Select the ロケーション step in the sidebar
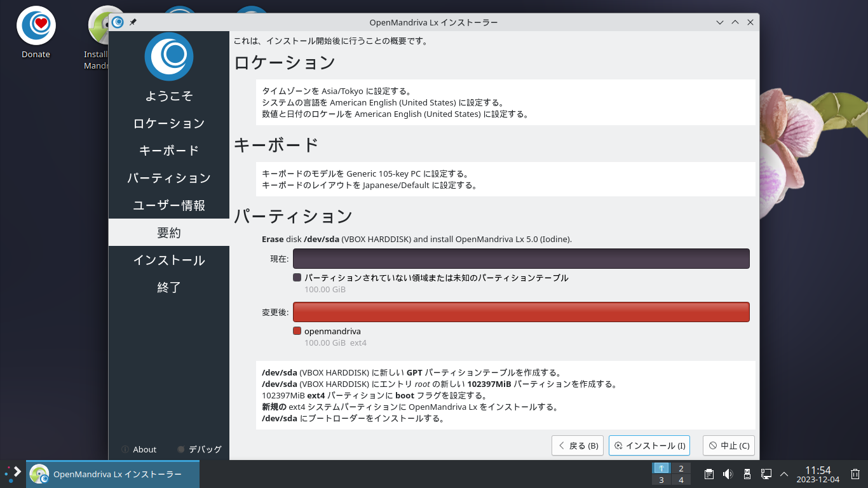 [x=169, y=123]
